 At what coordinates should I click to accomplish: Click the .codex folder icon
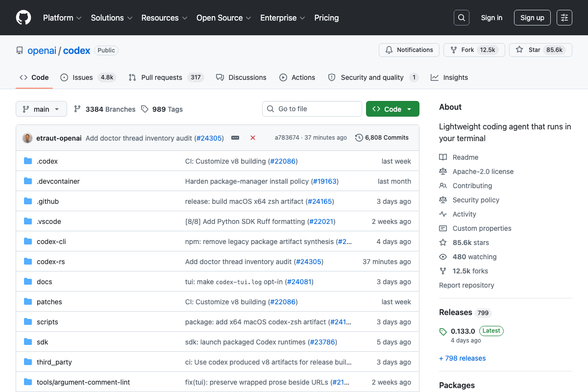[x=28, y=161]
